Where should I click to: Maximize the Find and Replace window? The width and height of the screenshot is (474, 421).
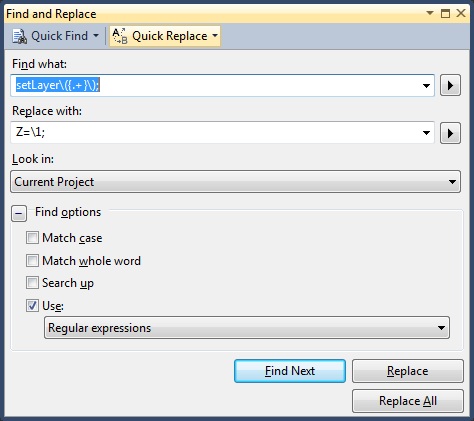445,13
